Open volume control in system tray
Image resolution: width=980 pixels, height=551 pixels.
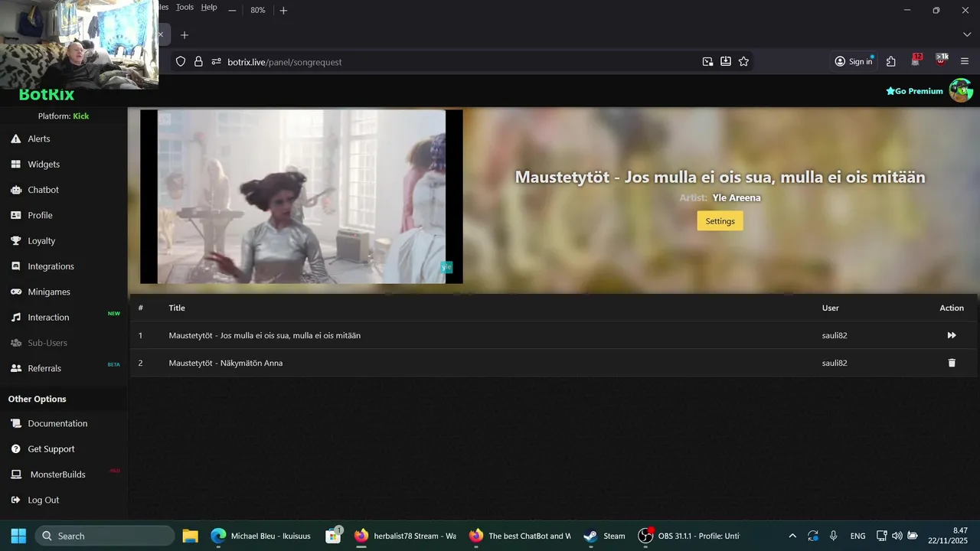897,536
